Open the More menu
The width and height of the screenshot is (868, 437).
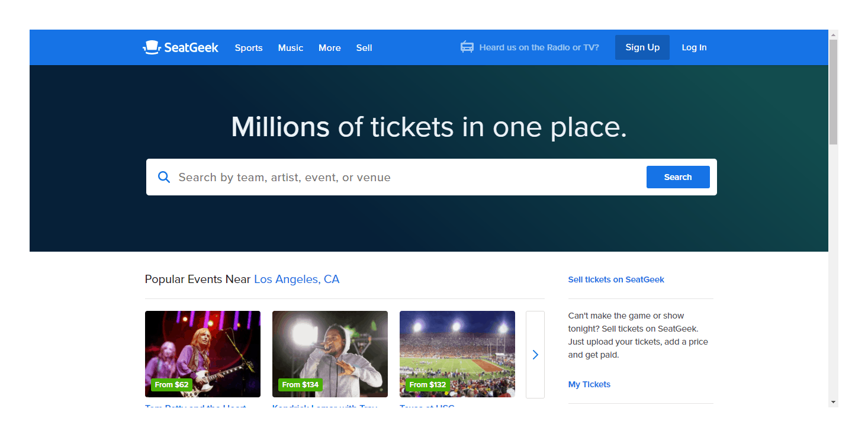(x=330, y=48)
